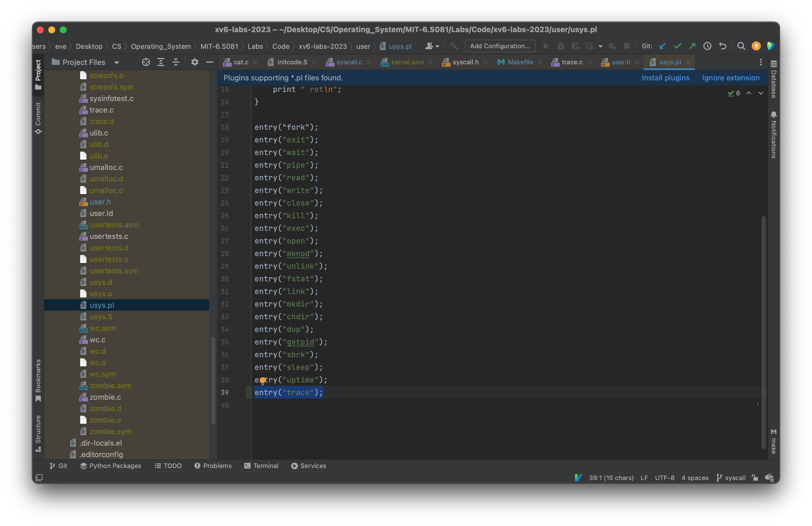Collapse all nodes in the Project tree

click(x=176, y=62)
